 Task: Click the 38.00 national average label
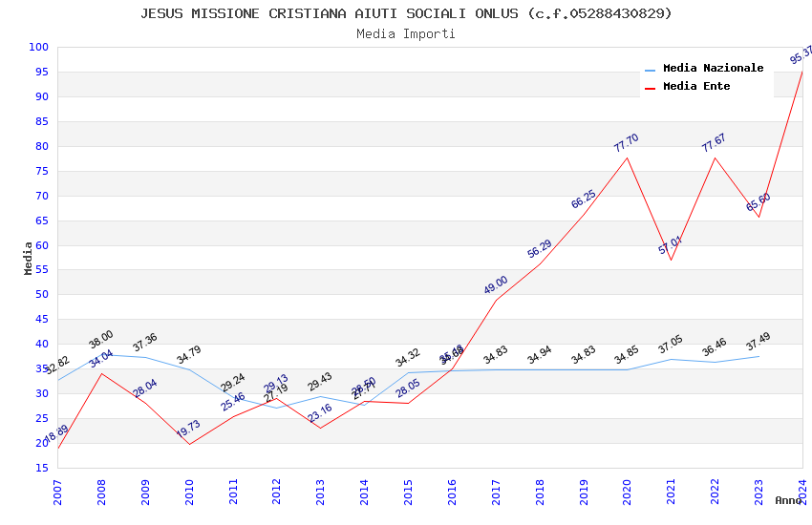(x=100, y=339)
